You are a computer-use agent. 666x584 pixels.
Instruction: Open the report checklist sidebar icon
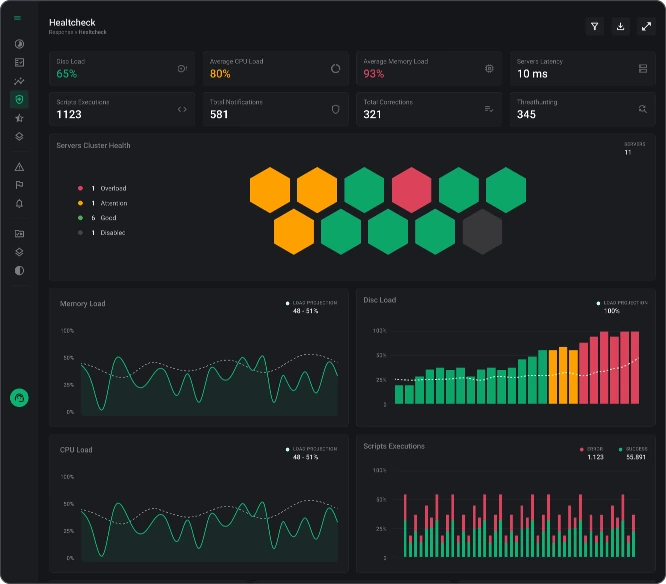[19, 62]
